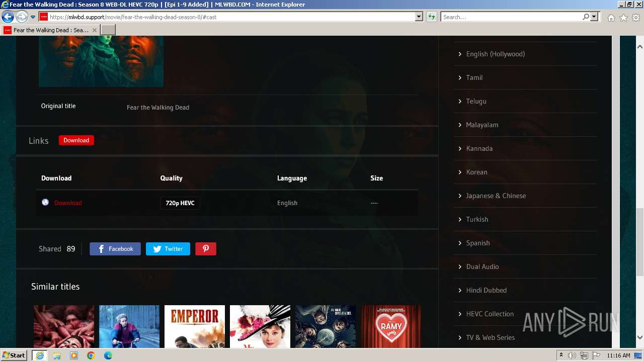Click the volume speaker tray icon
The width and height of the screenshot is (644, 362).
pyautogui.click(x=572, y=355)
